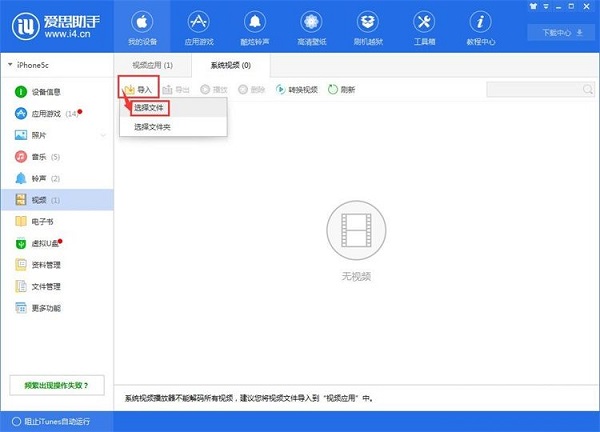The width and height of the screenshot is (600, 432).
Task: Select 文件管理 in sidebar
Action: pyautogui.click(x=57, y=287)
